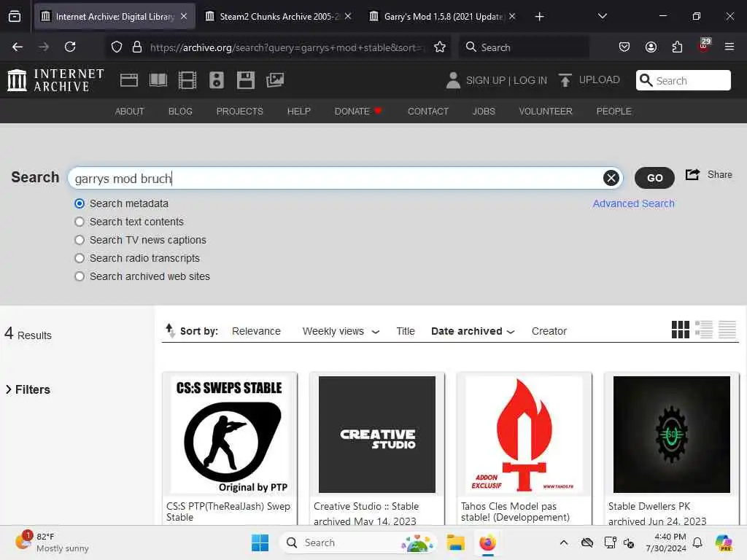The image size is (747, 560).
Task: Open the Advanced Search link
Action: (633, 204)
